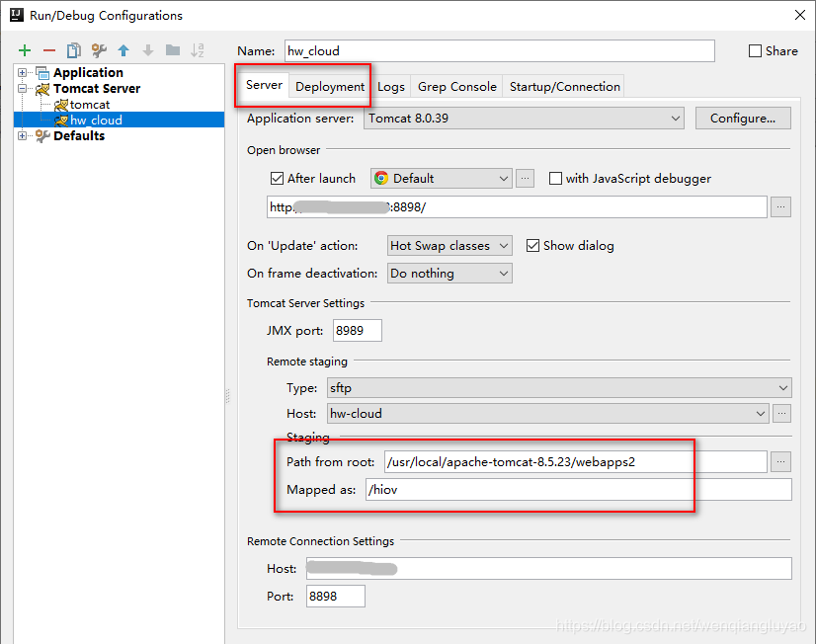This screenshot has height=644, width=816.
Task: Enable the with JavaScript debugger checkbox
Action: (556, 179)
